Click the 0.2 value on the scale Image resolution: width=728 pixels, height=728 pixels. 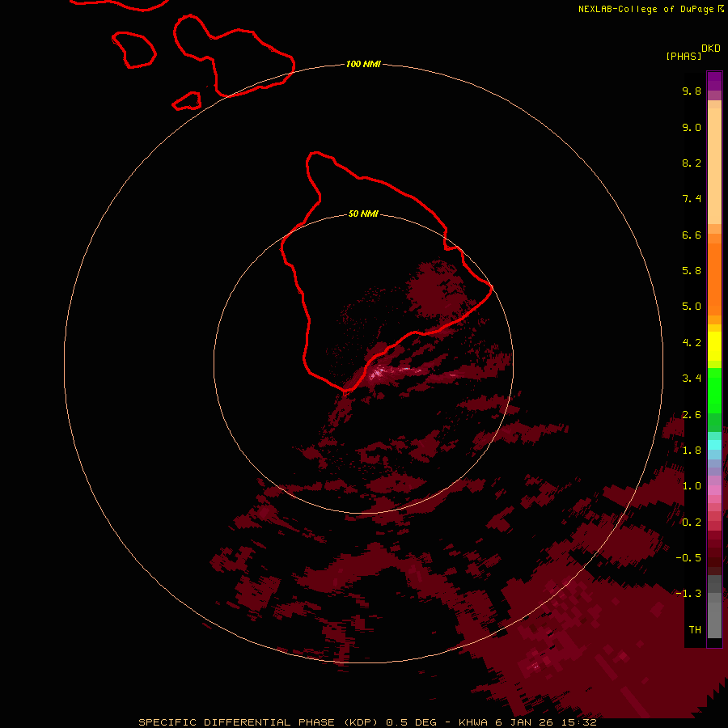[x=692, y=523]
